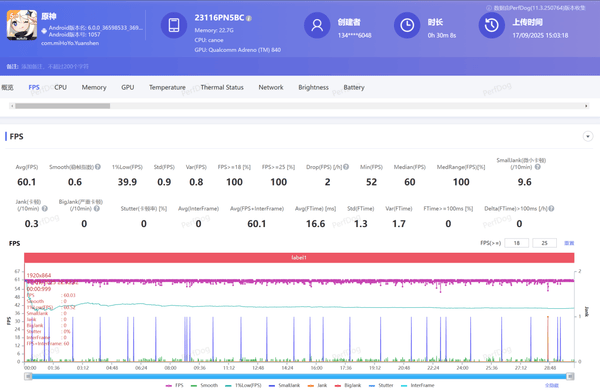Image resolution: width=600 pixels, height=390 pixels.
Task: Click the Avg(FPS) value 60.1
Action: tap(26, 182)
